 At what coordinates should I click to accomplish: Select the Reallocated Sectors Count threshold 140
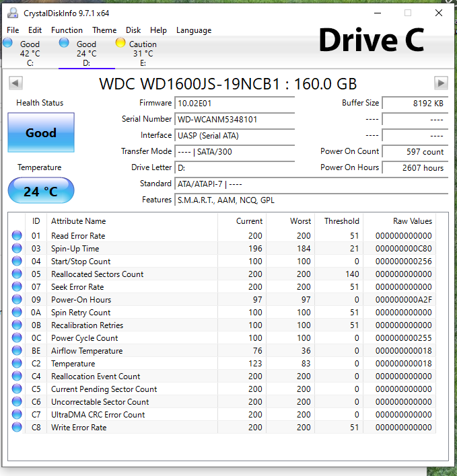352,274
